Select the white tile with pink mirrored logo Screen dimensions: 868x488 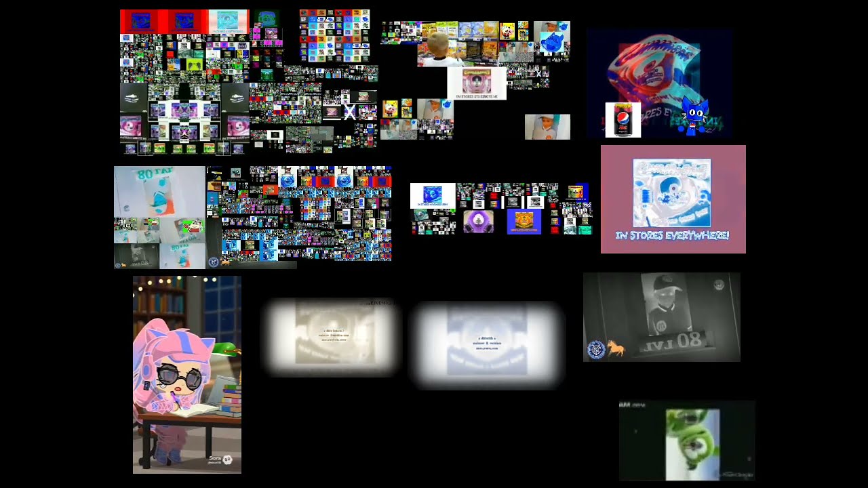(477, 83)
